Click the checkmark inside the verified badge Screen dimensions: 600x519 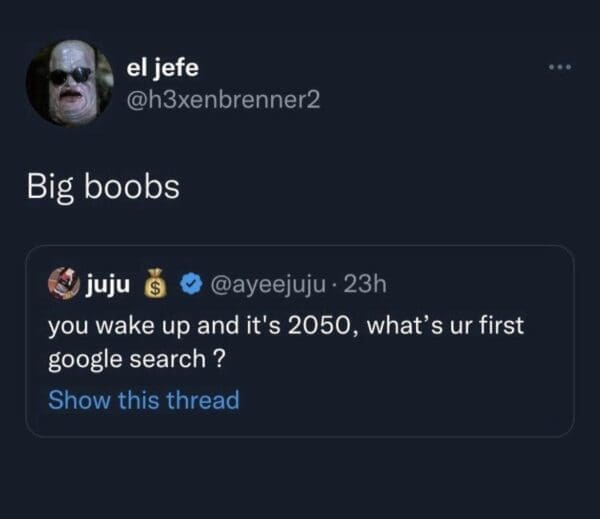[191, 284]
